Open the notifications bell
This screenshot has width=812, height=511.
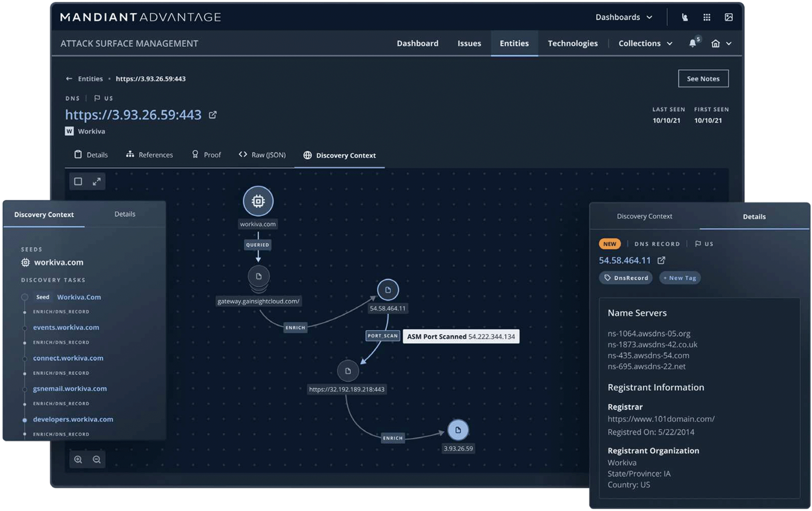pos(693,43)
